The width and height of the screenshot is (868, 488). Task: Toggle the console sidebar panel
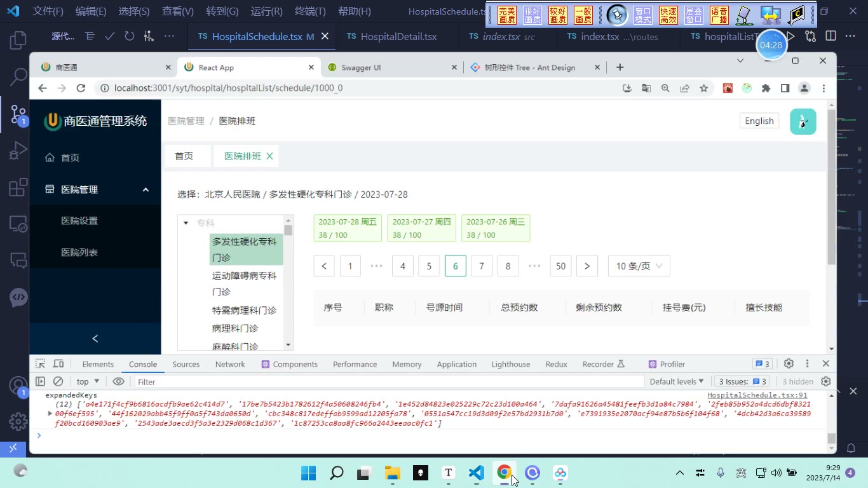coord(40,381)
